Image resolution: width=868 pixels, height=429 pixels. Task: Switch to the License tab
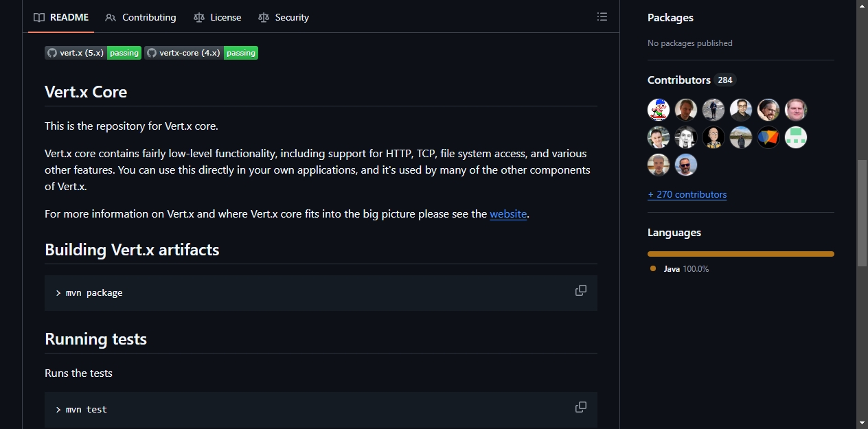point(218,17)
